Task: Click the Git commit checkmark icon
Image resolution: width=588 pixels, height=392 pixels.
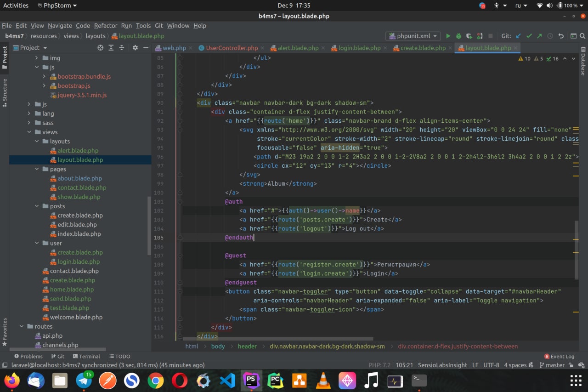Action: coord(529,36)
